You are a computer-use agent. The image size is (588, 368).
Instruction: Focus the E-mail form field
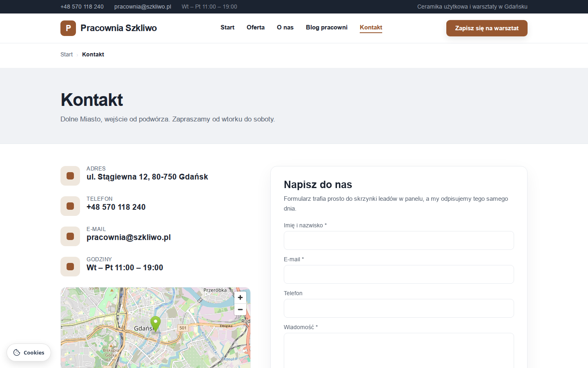(x=399, y=274)
